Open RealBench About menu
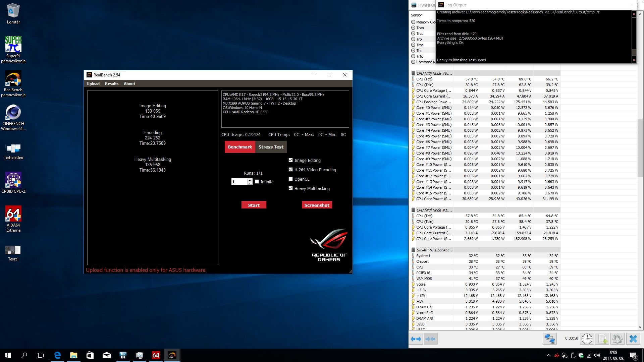 pyautogui.click(x=129, y=84)
